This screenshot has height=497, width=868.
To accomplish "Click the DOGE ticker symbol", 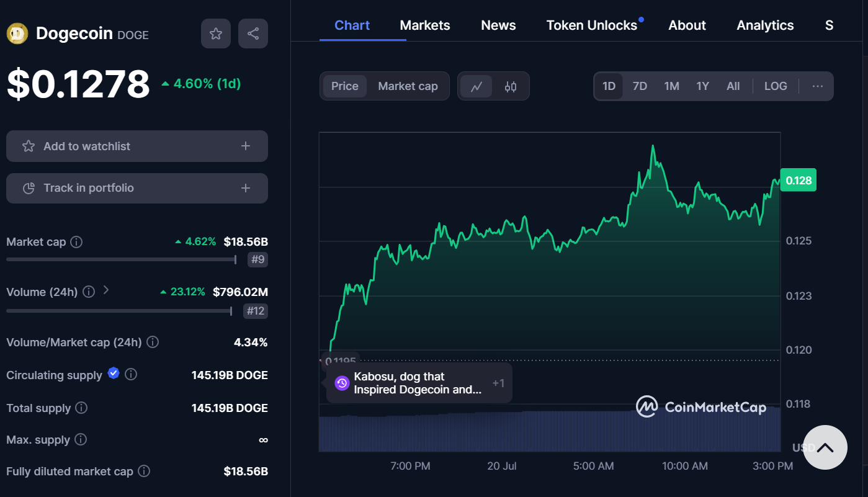I will [x=133, y=35].
